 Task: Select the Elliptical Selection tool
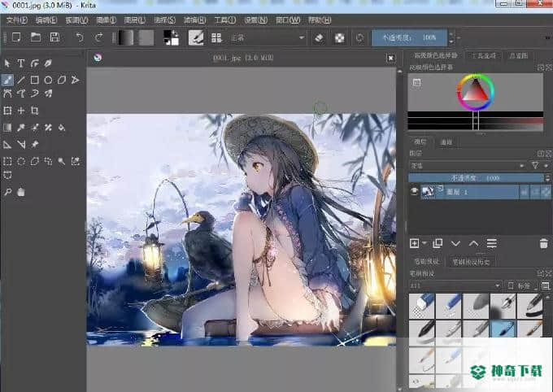(21, 162)
